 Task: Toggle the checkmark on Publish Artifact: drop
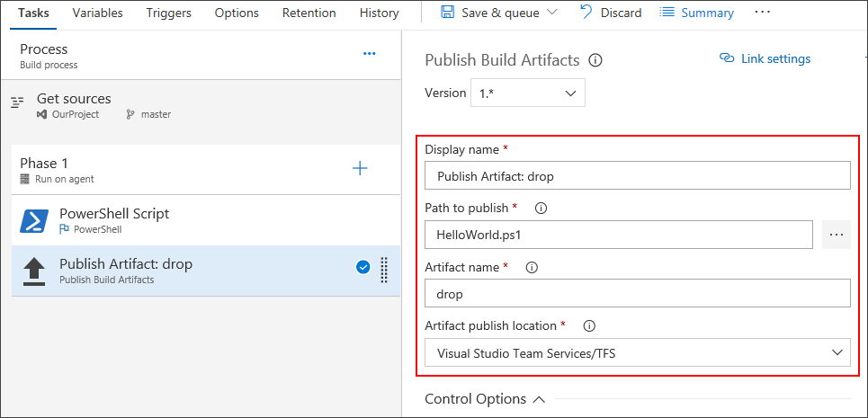coord(363,267)
